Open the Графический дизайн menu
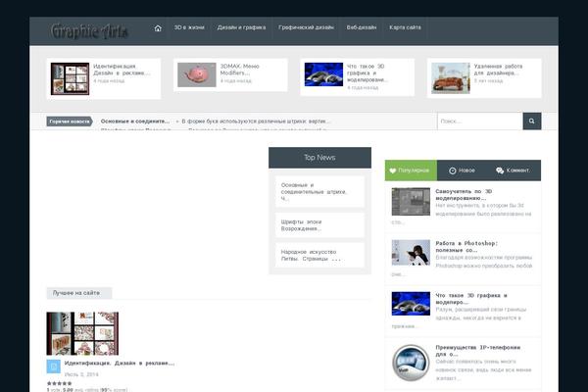This screenshot has width=588, height=392. click(306, 27)
